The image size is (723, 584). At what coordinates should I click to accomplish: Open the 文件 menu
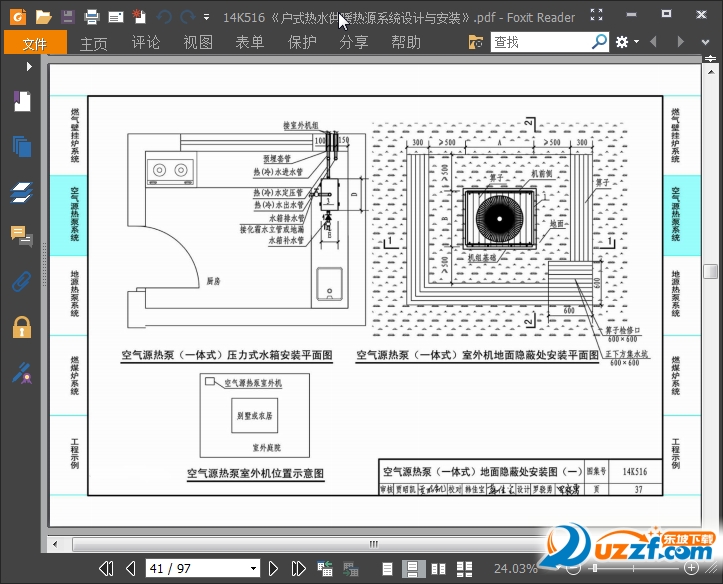pyautogui.click(x=35, y=43)
